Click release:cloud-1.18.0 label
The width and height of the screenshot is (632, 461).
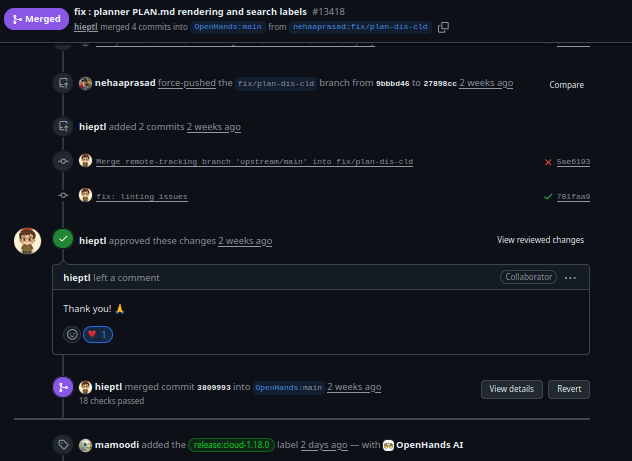tap(231, 445)
